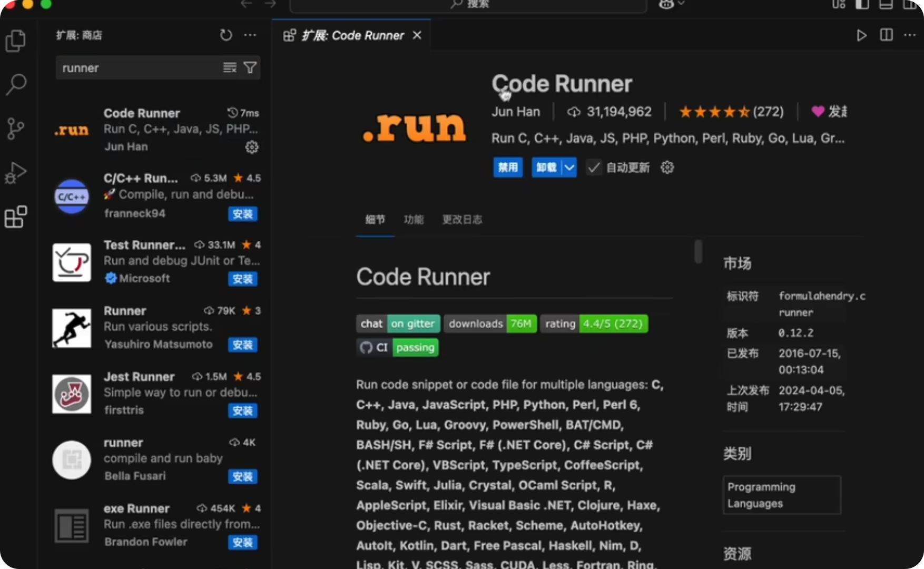Image resolution: width=924 pixels, height=569 pixels.
Task: Click the Jest Runner extension icon
Action: click(x=72, y=394)
